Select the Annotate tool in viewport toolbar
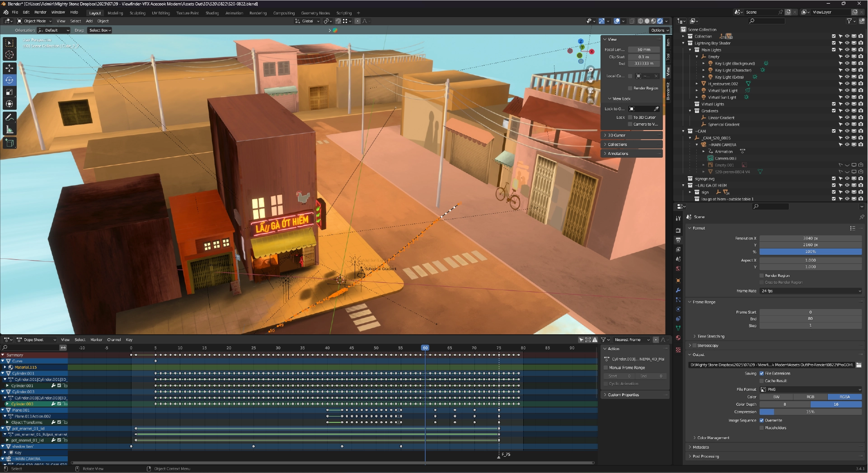Image resolution: width=868 pixels, height=473 pixels. coord(9,117)
